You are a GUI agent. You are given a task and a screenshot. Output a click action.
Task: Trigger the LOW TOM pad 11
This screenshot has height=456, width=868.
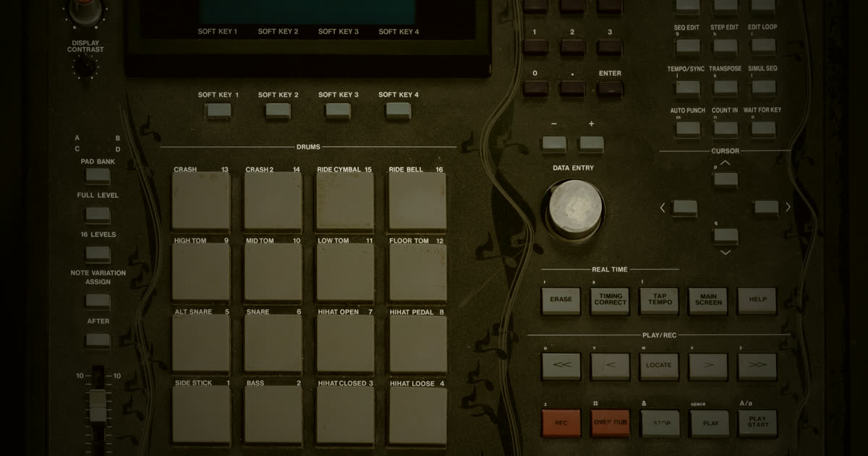click(x=346, y=273)
